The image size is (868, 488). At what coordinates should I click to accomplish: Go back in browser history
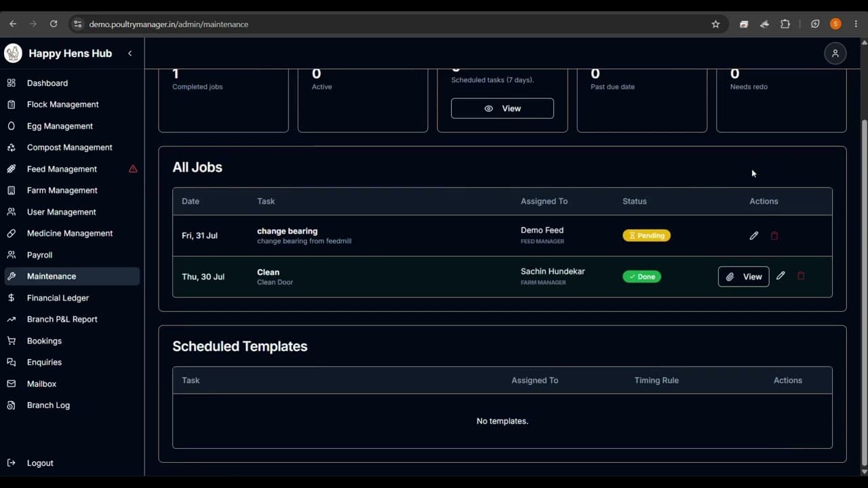click(x=13, y=24)
